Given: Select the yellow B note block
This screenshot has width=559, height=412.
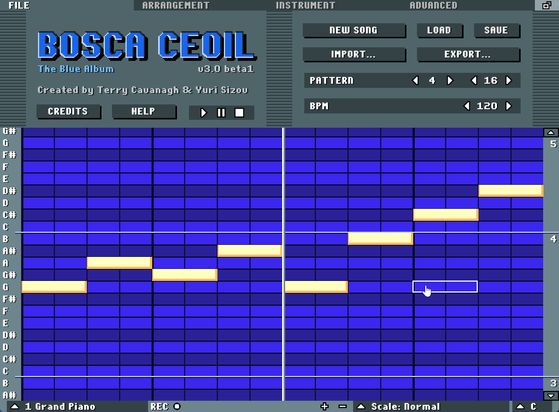Looking at the screenshot, I should pyautogui.click(x=380, y=239).
